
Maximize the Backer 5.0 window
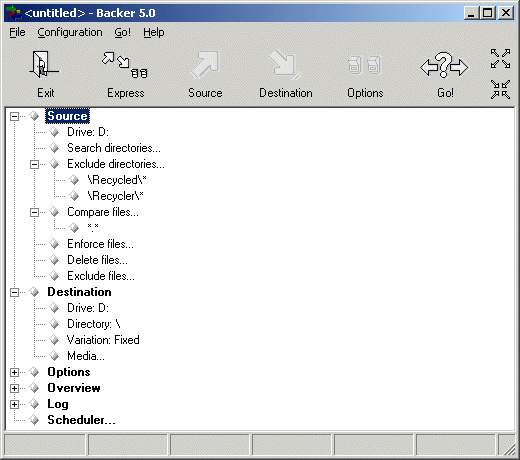pos(487,13)
